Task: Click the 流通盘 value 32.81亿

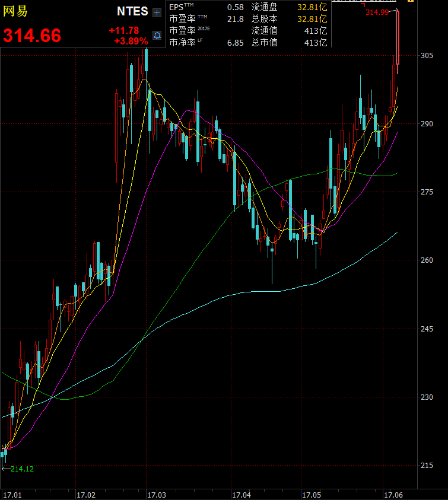Action: click(x=312, y=7)
